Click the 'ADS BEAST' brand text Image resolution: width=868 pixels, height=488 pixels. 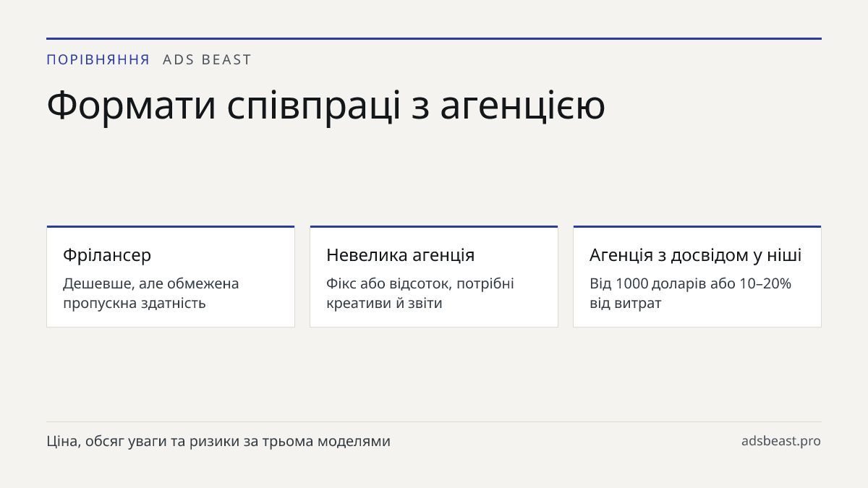tap(207, 60)
